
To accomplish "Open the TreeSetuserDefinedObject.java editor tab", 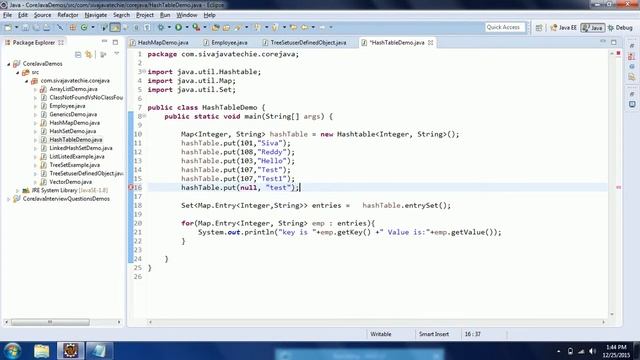I will pos(304,42).
